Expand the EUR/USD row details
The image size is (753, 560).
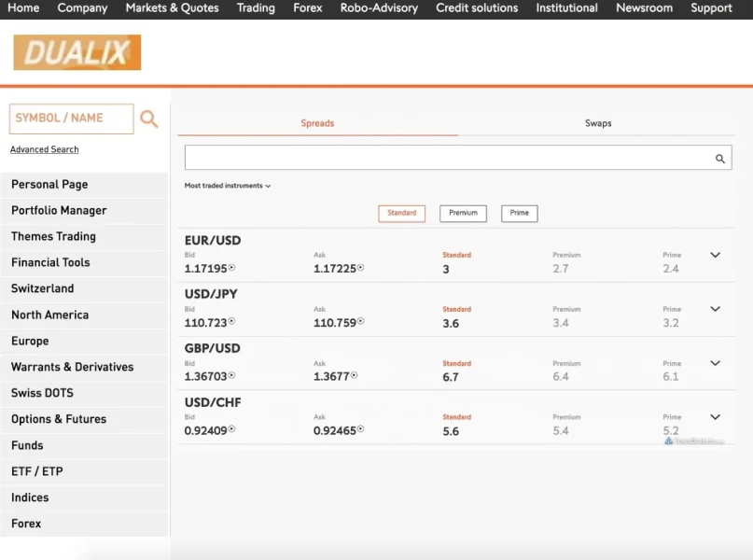click(x=716, y=255)
